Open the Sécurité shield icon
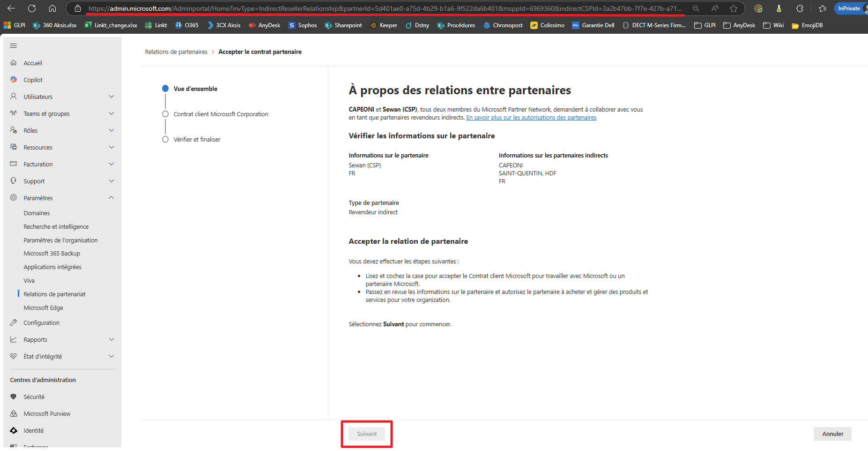The image size is (868, 451). (x=14, y=397)
